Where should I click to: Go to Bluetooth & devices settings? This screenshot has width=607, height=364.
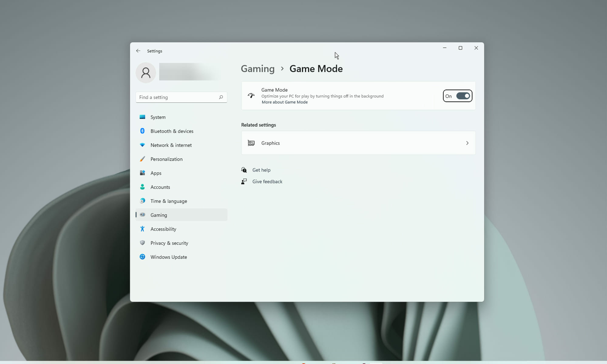tap(181, 131)
